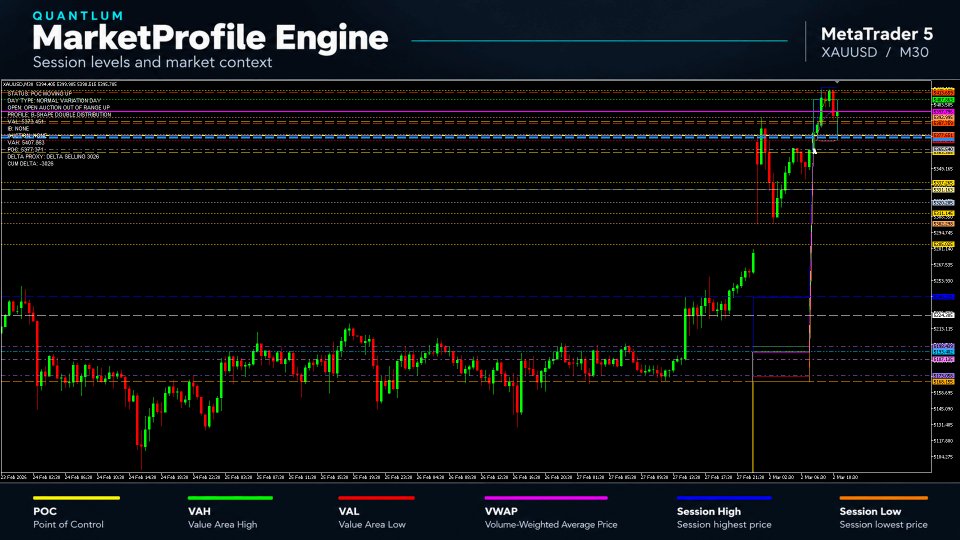The height and width of the screenshot is (540, 960).
Task: Click 'PROFILE: B-SHAPE DOUBLE DISTRIBUTION' label
Action: (59, 114)
